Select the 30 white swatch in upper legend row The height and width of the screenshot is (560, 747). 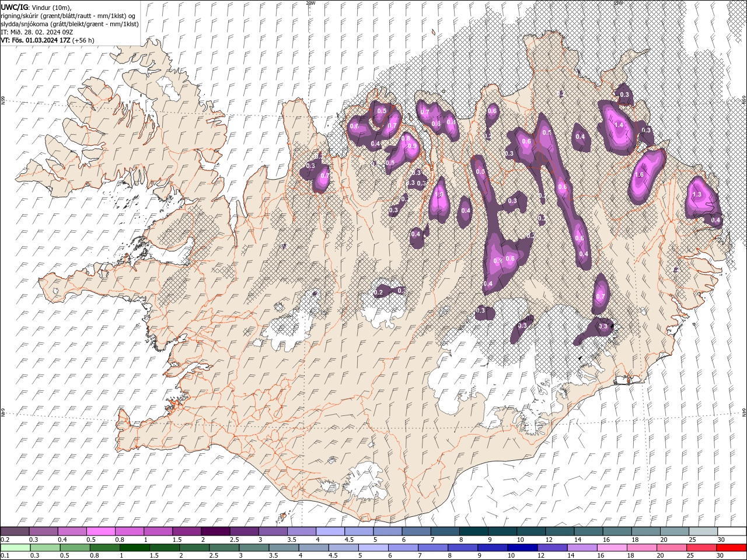pyautogui.click(x=732, y=531)
